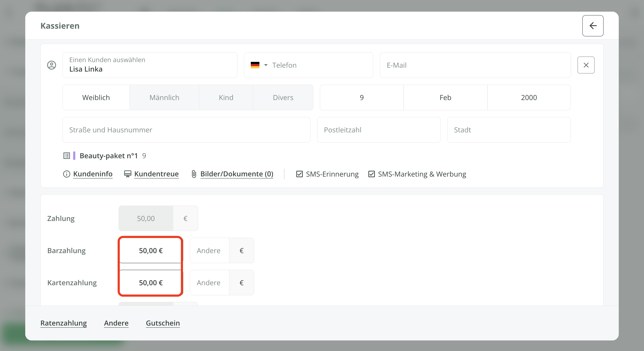Viewport: 644px width, 351px height.
Task: Click the Straße und Hausnummer field
Action: [186, 130]
